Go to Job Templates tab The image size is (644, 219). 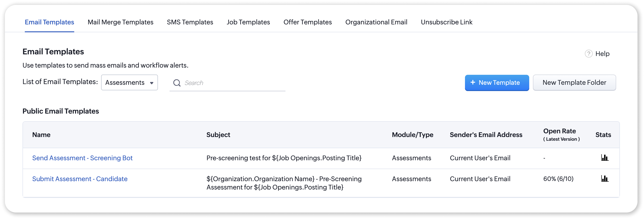(248, 22)
